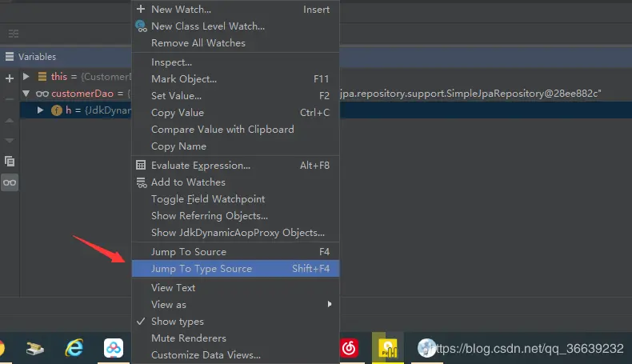The width and height of the screenshot is (632, 364).
Task: Click the New Class Level Watch icon
Action: [141, 26]
